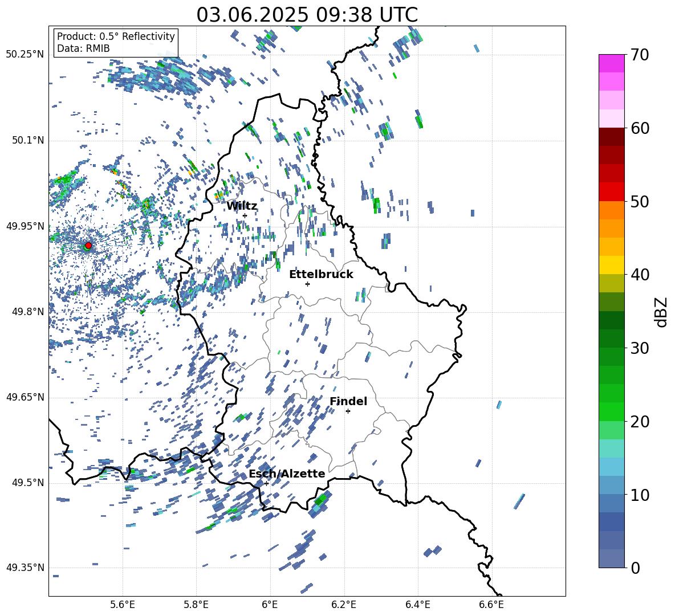The height and width of the screenshot is (616, 675).
Task: Click the 50.25°N latitude label
Action: (x=25, y=55)
